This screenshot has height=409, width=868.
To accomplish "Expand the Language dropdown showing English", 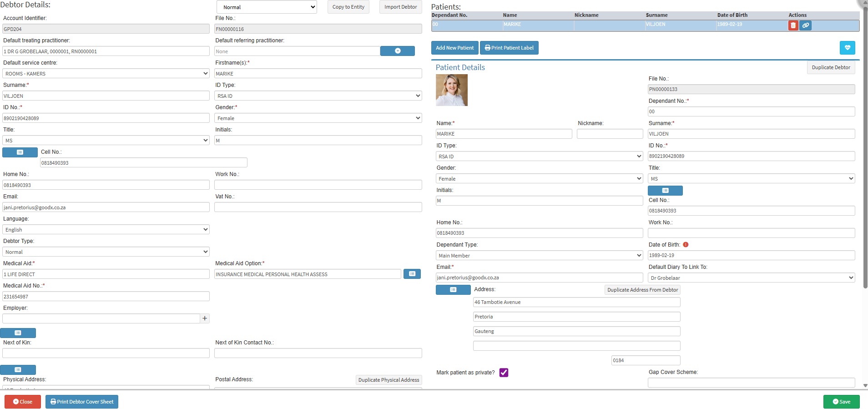I will click(x=106, y=230).
